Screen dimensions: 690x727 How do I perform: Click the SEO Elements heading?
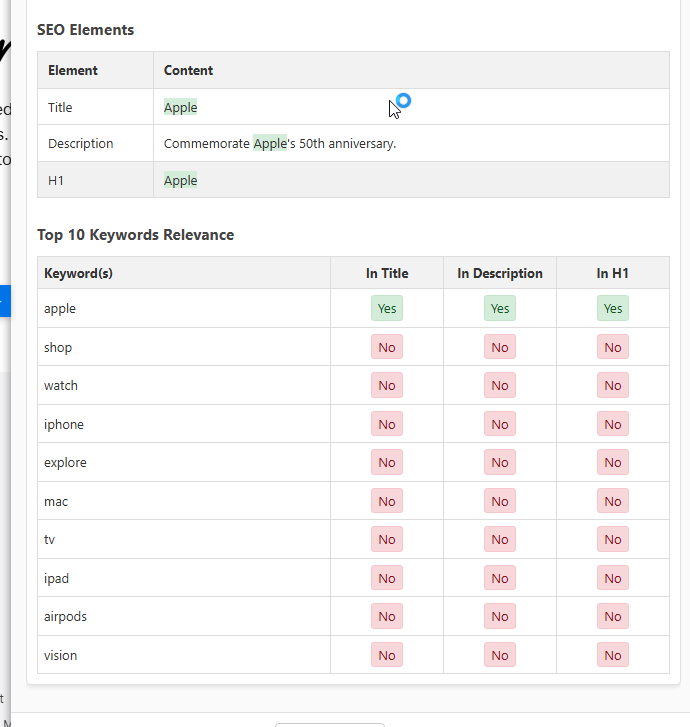[85, 30]
